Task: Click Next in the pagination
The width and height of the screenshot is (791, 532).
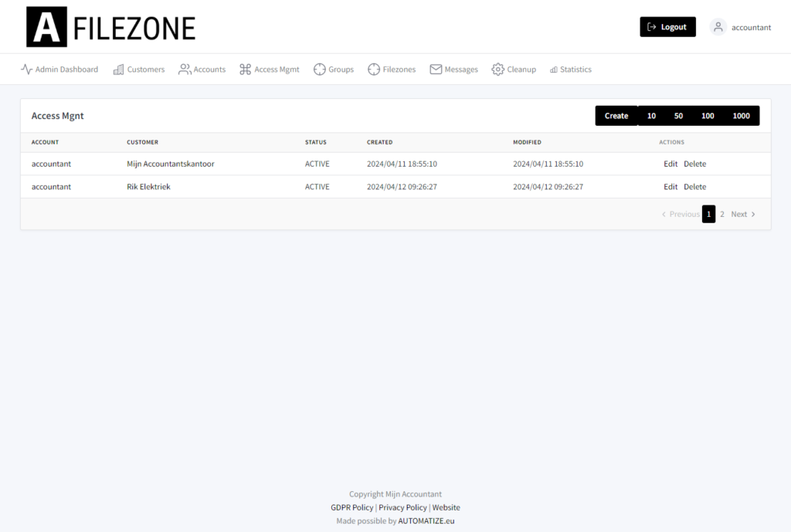Action: click(743, 214)
